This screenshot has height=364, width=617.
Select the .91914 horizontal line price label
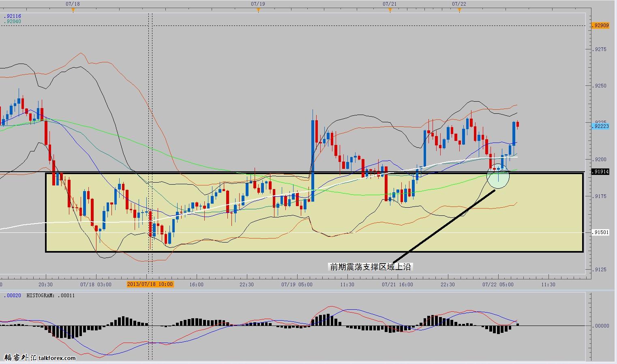[600, 172]
